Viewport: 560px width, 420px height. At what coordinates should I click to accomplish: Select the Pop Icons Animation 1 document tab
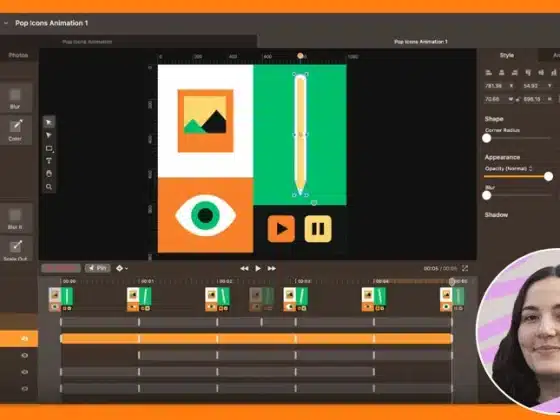pyautogui.click(x=421, y=42)
